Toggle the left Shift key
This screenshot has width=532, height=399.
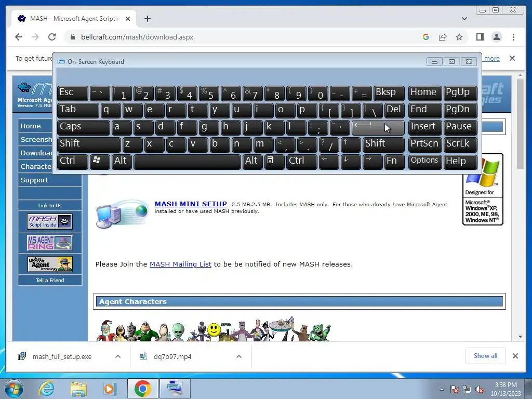[x=89, y=144]
